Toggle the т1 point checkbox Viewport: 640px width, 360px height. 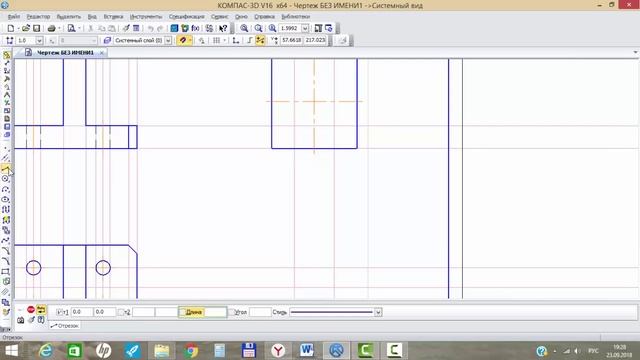pos(59,312)
